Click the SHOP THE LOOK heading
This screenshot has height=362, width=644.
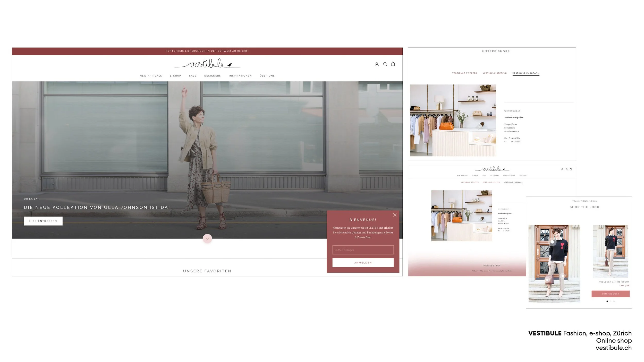tap(584, 207)
